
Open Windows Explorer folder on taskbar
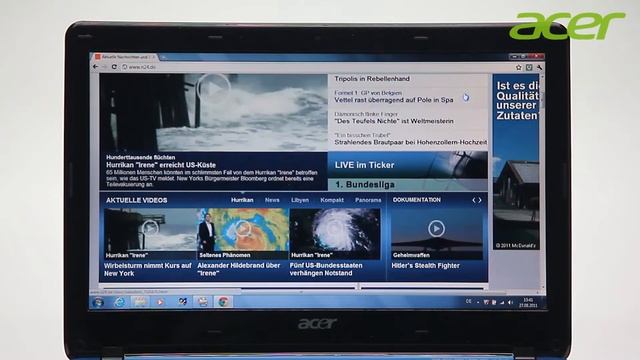pyautogui.click(x=140, y=302)
